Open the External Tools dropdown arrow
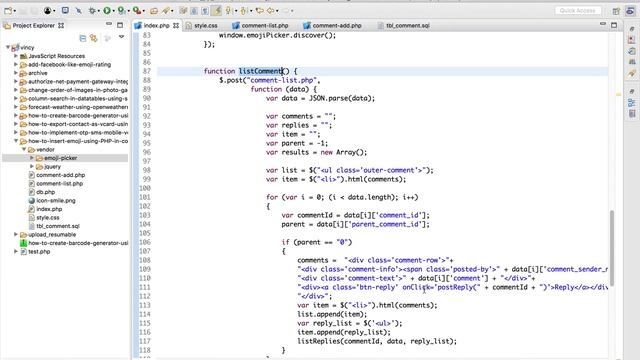 point(144,11)
